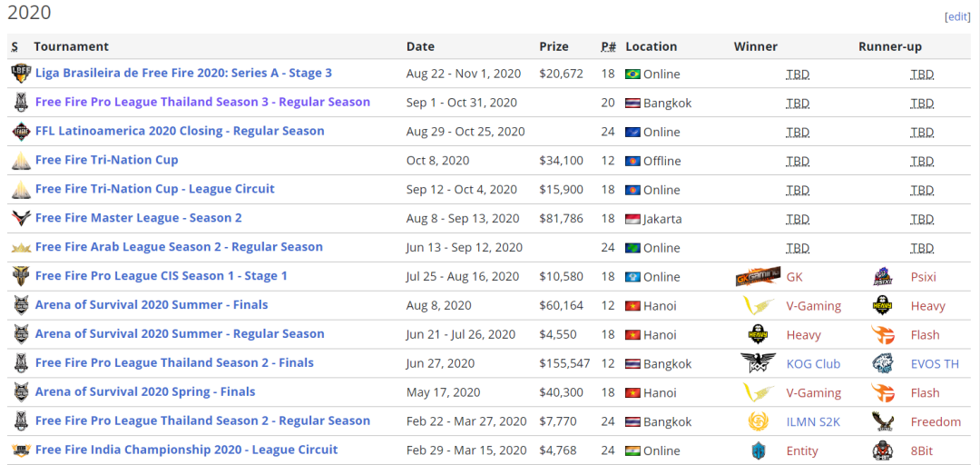Screen dimensions: 980x465
Task: Click the Tournament column header
Action: (x=71, y=46)
